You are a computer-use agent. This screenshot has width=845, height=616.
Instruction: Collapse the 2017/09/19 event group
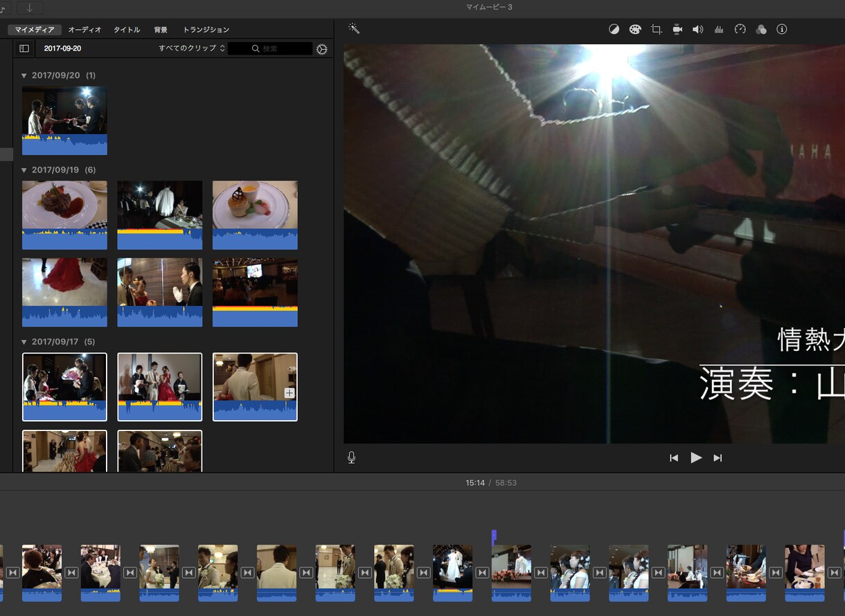click(x=24, y=170)
